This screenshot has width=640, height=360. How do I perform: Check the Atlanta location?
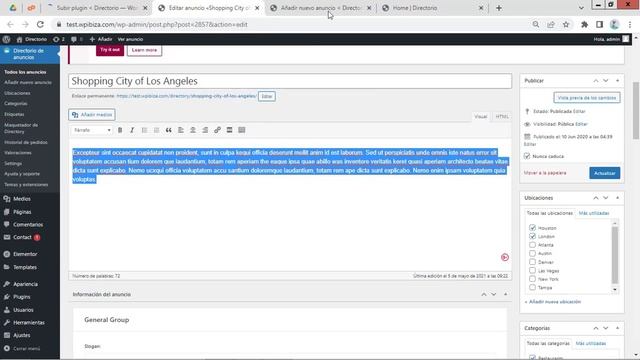tap(532, 244)
